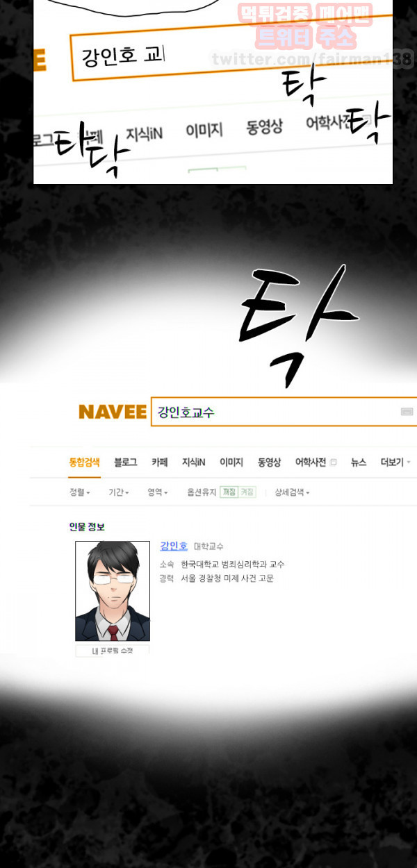Select the 통합검색 tab
The width and height of the screenshot is (417, 868).
pyautogui.click(x=85, y=462)
